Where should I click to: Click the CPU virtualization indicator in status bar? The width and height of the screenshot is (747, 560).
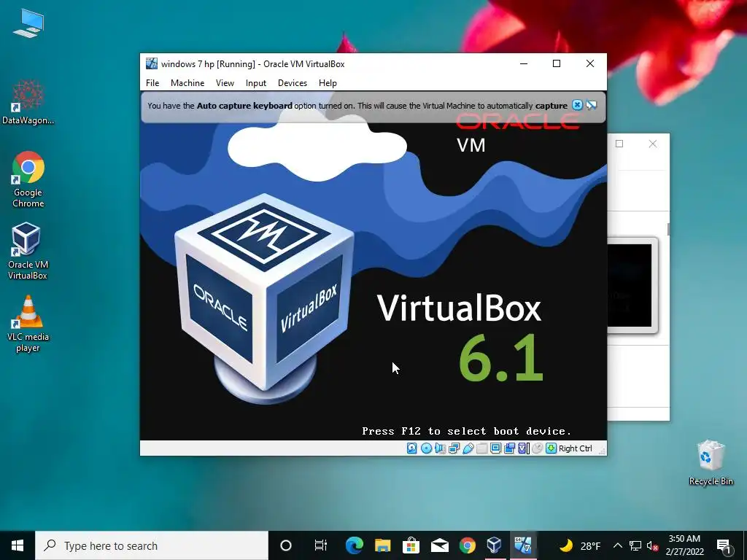524,448
